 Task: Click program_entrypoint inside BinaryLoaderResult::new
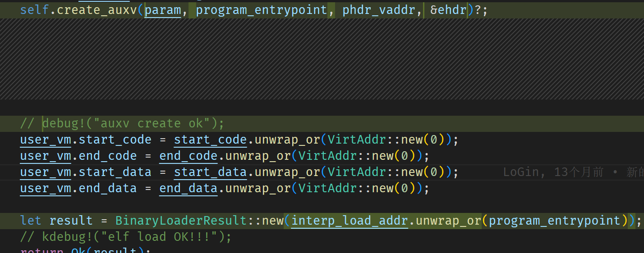click(x=554, y=221)
